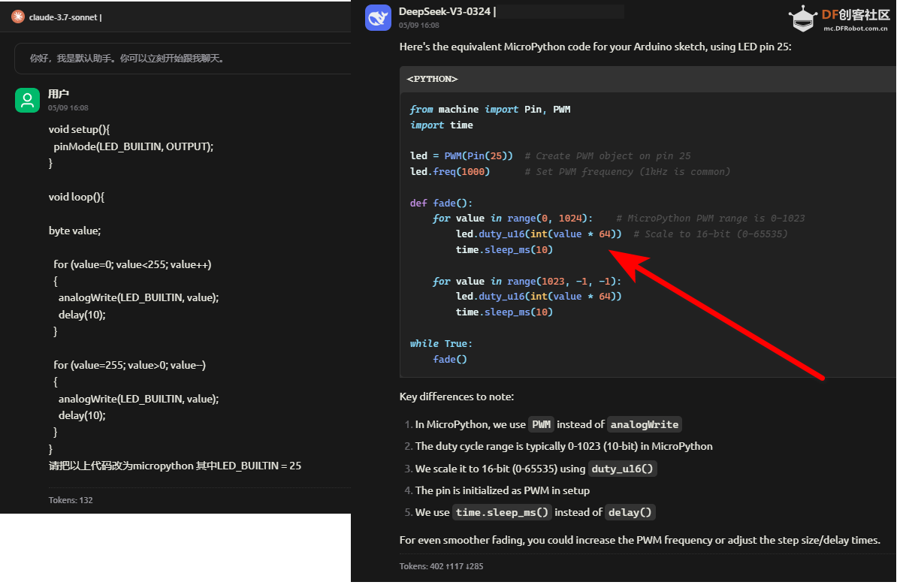Click the '# MicroPython PWM range is 0-1023' comment

coord(710,219)
